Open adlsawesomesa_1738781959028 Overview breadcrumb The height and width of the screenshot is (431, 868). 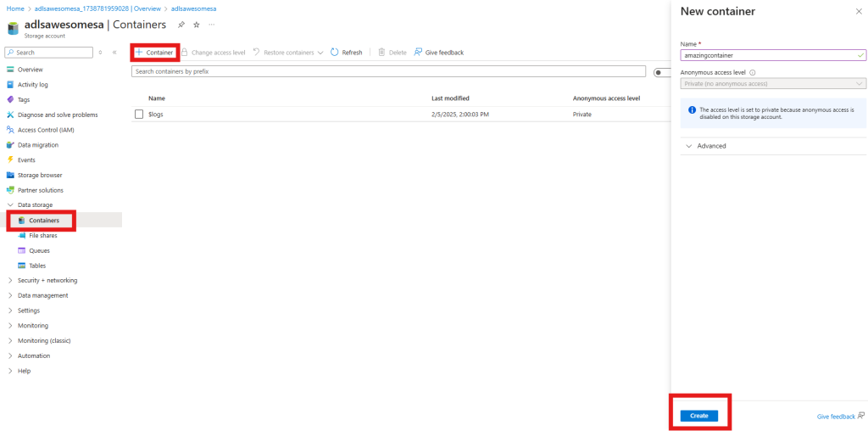coord(96,8)
